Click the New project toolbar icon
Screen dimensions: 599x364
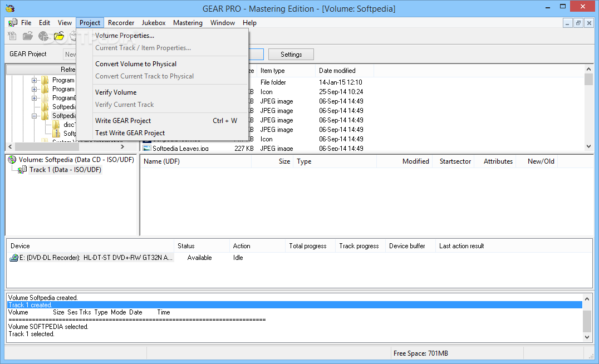click(x=12, y=36)
